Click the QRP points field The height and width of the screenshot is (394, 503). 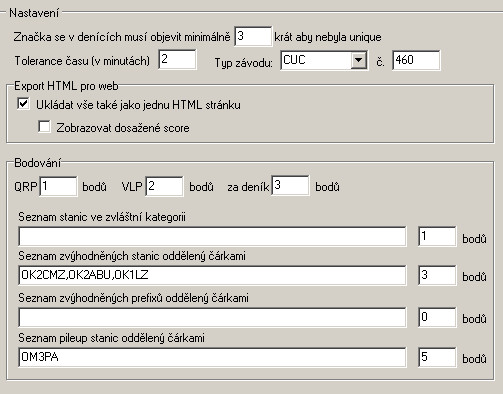click(58, 186)
